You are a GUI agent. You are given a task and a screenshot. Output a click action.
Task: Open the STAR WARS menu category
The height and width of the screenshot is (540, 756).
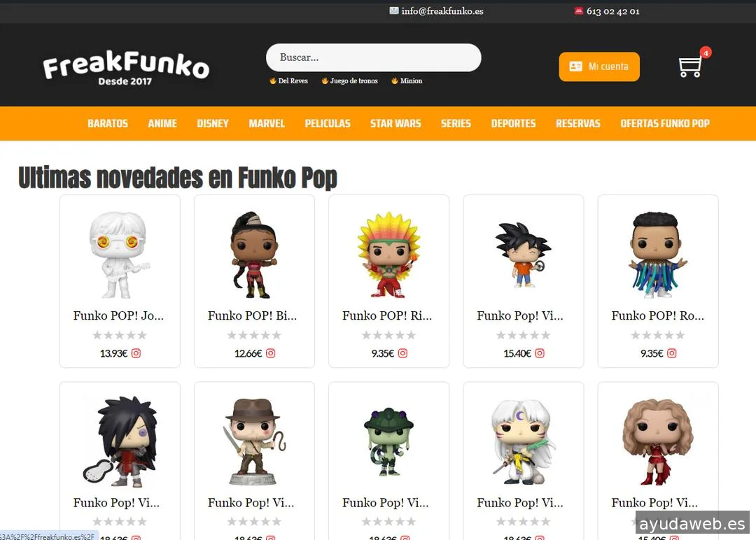point(395,123)
